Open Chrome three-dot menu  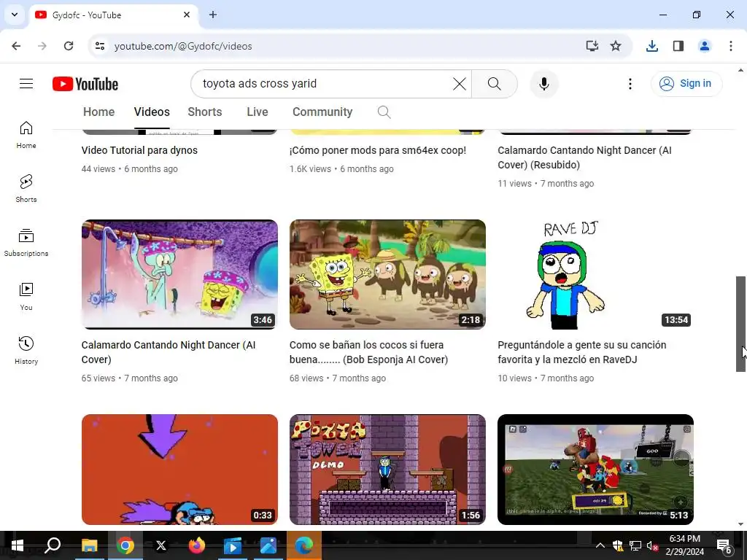coord(731,46)
